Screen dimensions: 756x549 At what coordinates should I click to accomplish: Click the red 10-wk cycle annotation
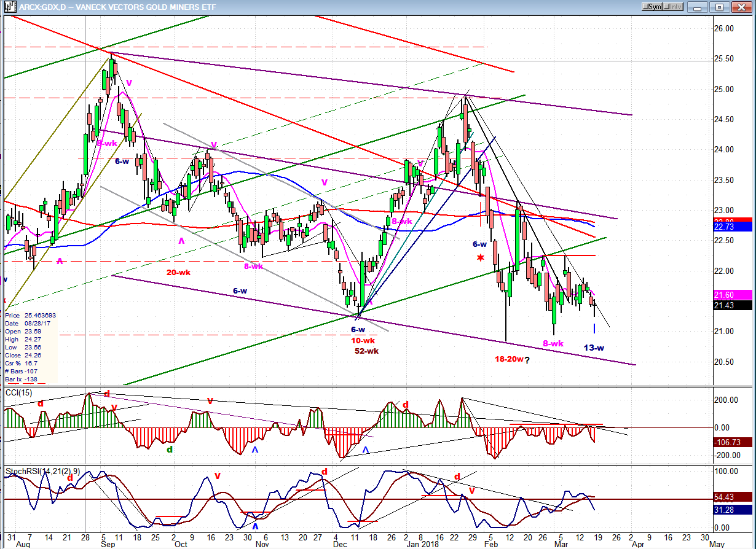tap(363, 341)
